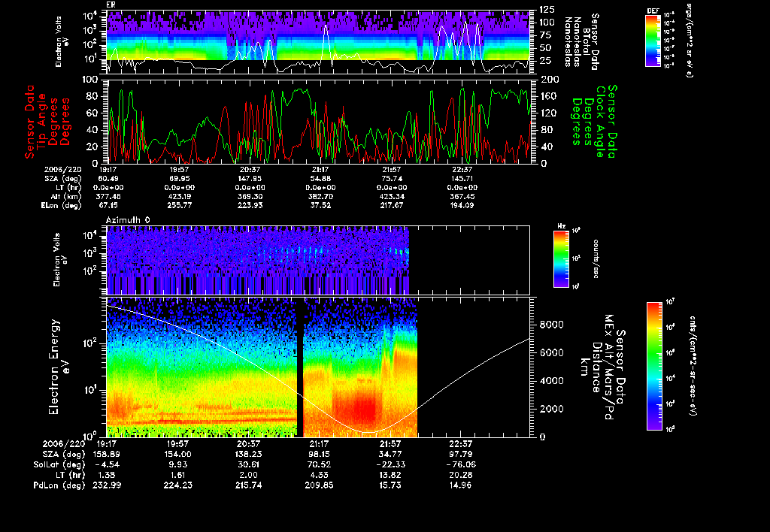The height and width of the screenshot is (532, 770).
Task: Click the 'ELon (deg)' row label
Action: coord(62,206)
